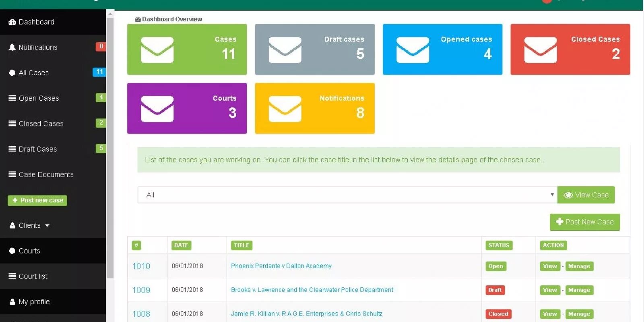Screen dimensions: 644x322
Task: Click the Dashboard icon in the sidebar
Action: (x=12, y=22)
